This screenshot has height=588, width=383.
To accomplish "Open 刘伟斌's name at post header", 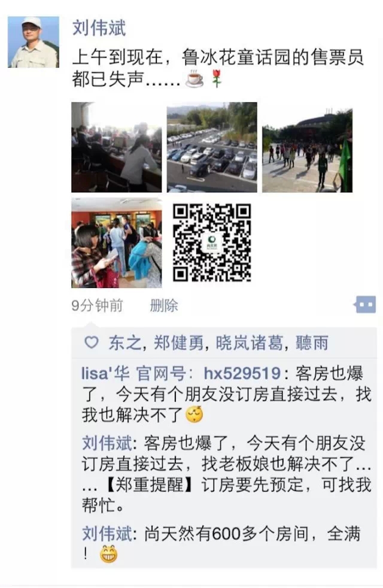I will click(x=99, y=28).
